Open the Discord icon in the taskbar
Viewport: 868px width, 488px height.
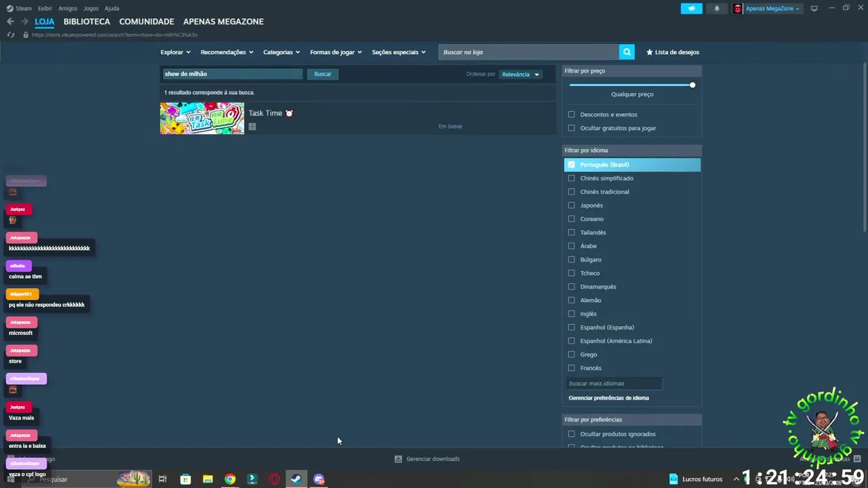click(x=319, y=479)
